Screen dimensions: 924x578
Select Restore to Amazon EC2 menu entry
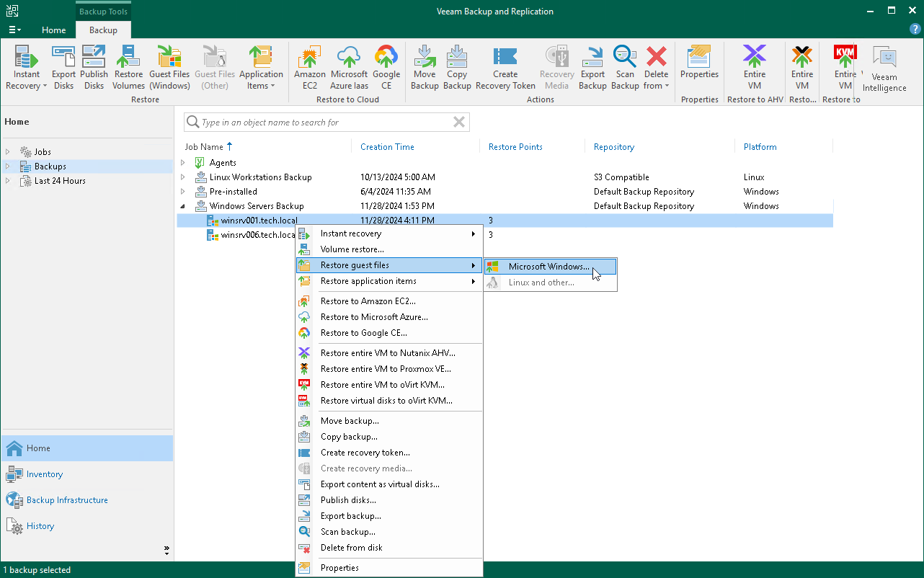pos(368,301)
